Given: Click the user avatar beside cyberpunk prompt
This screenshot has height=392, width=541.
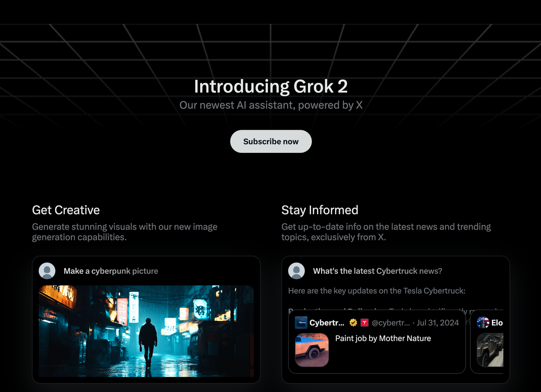Looking at the screenshot, I should coord(47,271).
